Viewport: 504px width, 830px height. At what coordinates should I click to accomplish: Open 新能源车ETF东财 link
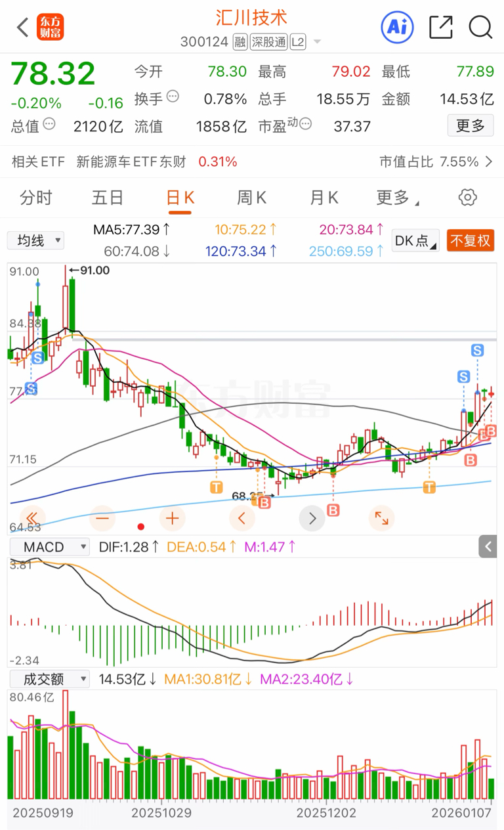pos(131,162)
